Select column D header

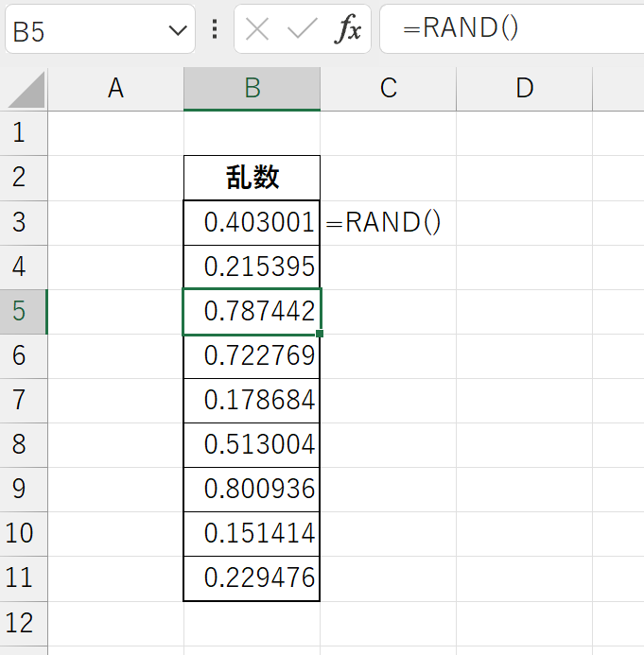click(x=524, y=89)
